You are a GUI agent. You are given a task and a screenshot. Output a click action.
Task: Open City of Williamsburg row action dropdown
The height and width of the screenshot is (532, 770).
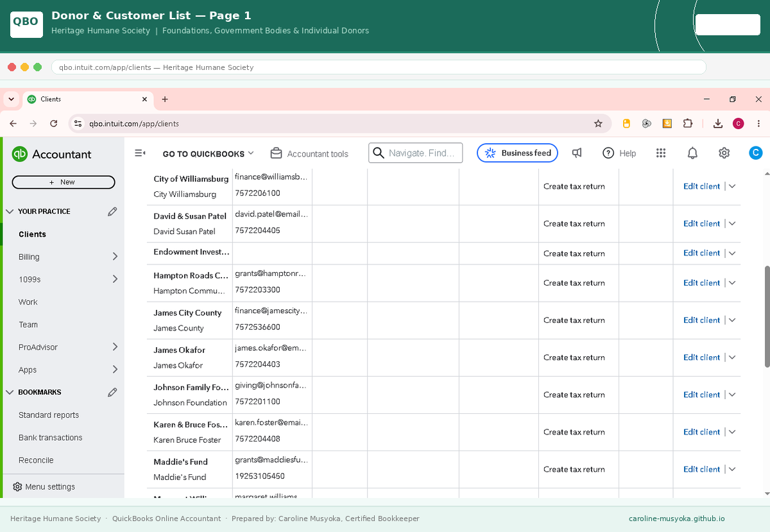[732, 186]
